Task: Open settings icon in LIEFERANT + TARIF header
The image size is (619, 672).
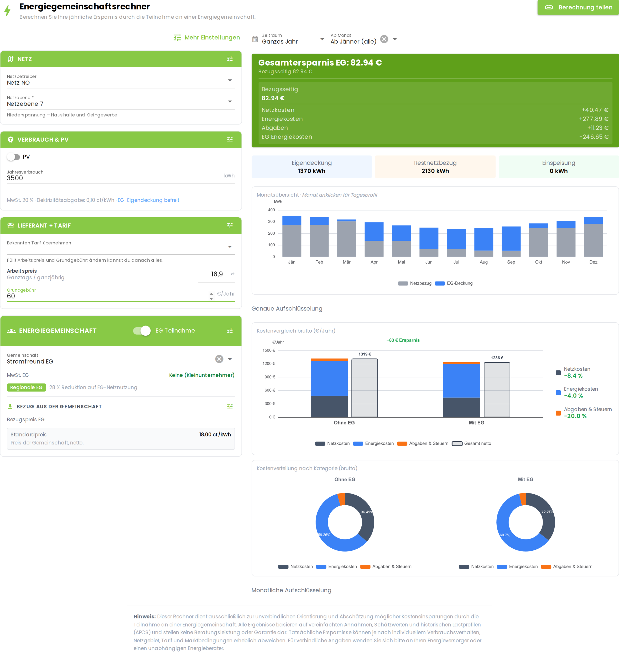Action: pos(230,225)
